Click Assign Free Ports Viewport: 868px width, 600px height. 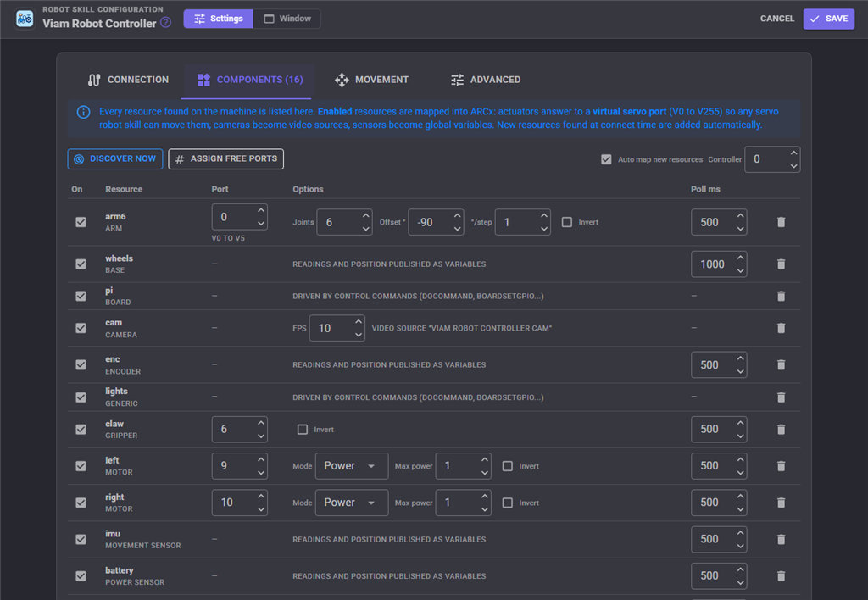[225, 158]
